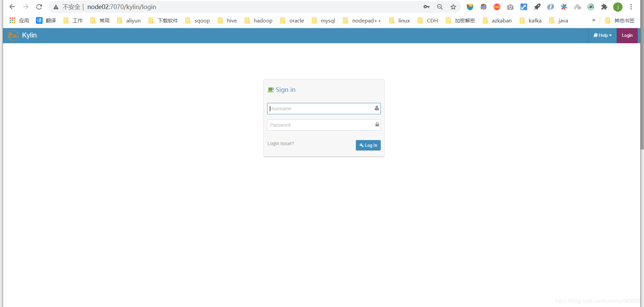Viewport: 644px width, 307px height.
Task: Focus the Username input field
Action: coord(324,109)
